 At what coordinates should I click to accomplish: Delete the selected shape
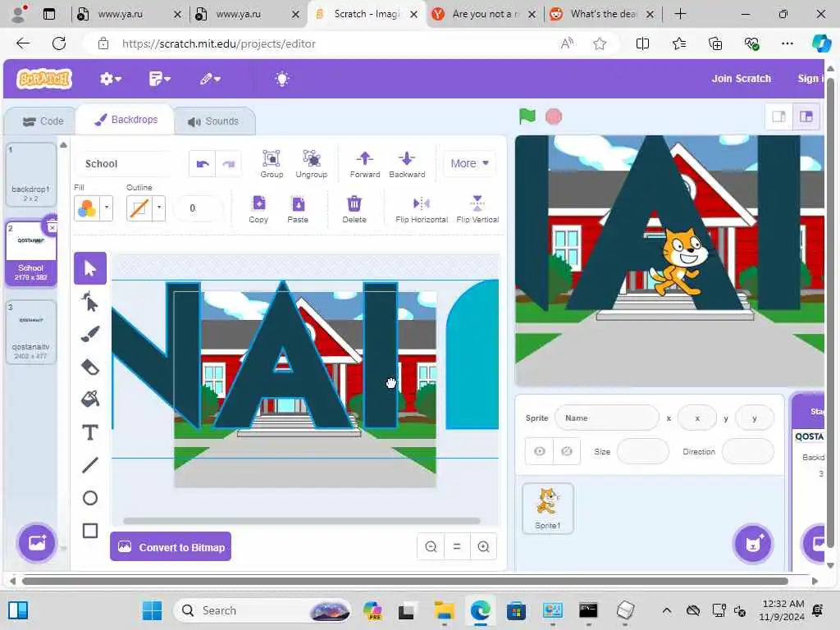point(354,209)
